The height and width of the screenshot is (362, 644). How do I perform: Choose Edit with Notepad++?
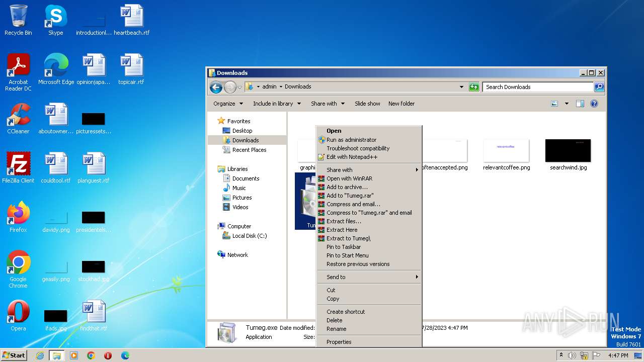(369, 157)
